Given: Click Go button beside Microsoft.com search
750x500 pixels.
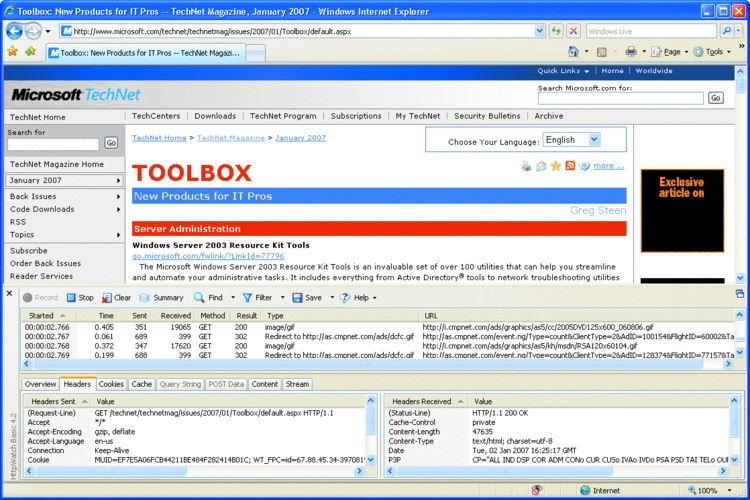Looking at the screenshot, I should coord(716,98).
